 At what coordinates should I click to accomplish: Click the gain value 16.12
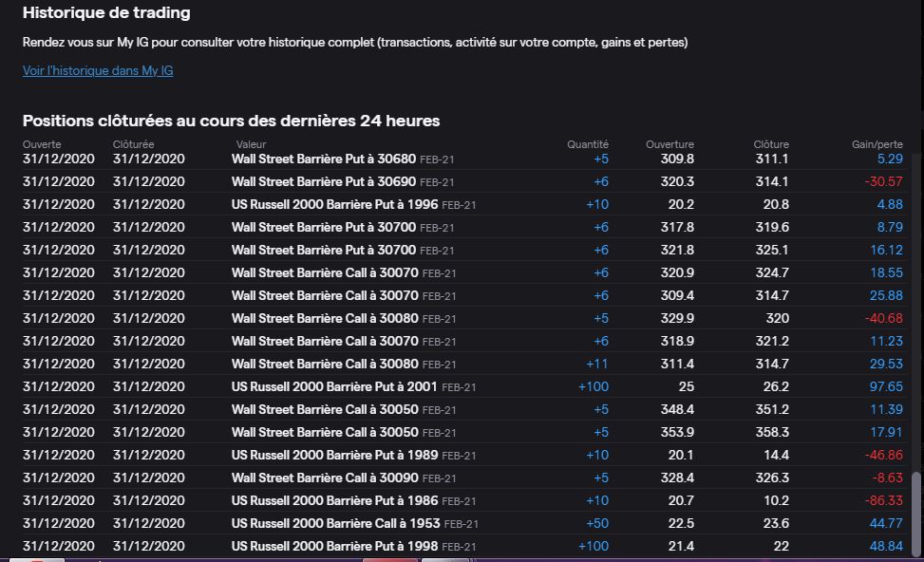(886, 250)
